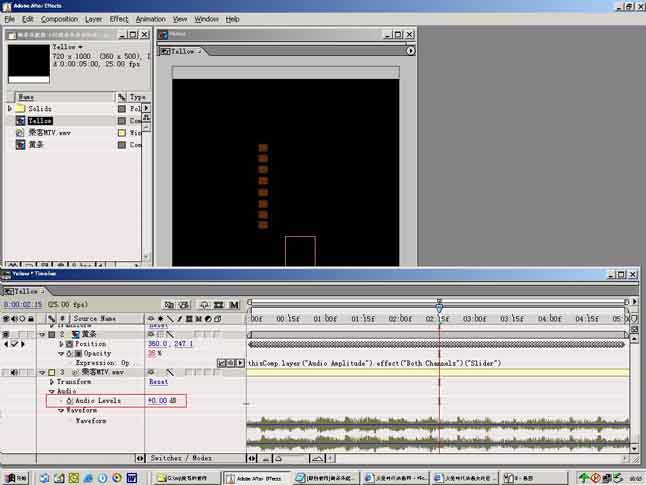The height and width of the screenshot is (485, 646).
Task: Toggle video visibility of 黄条 layer
Action: click(6, 334)
